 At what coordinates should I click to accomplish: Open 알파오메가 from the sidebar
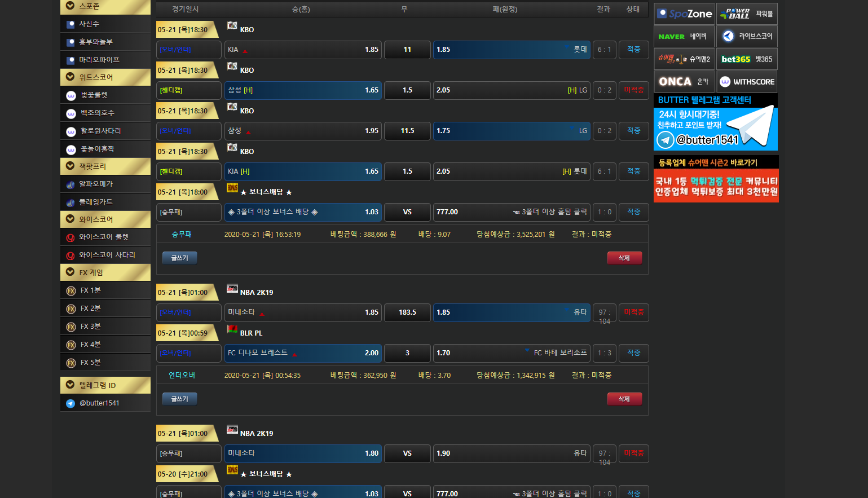[96, 184]
